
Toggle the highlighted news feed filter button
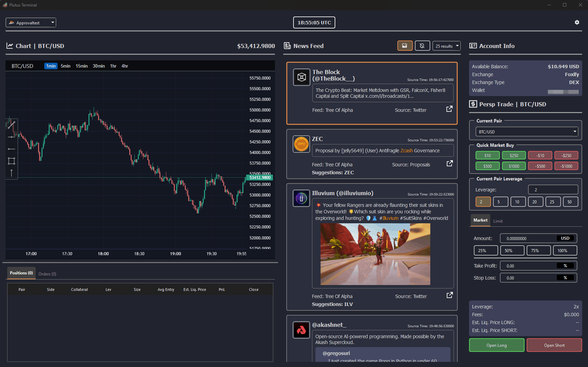[405, 46]
